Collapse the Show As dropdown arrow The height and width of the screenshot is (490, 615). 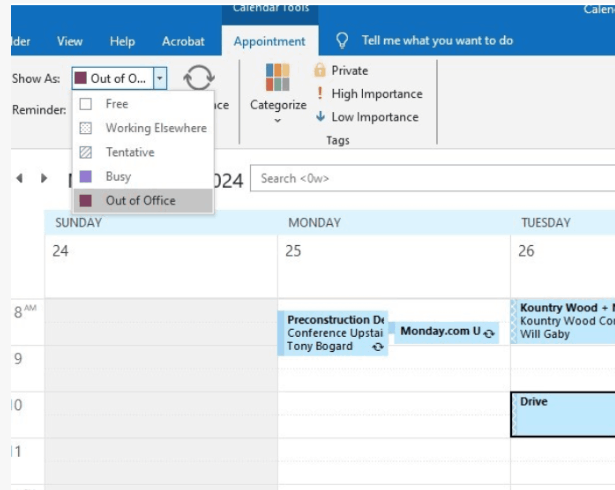tap(160, 78)
